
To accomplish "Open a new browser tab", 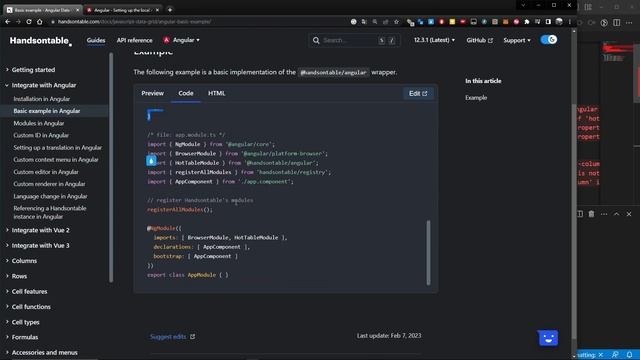I will tap(170, 9).
